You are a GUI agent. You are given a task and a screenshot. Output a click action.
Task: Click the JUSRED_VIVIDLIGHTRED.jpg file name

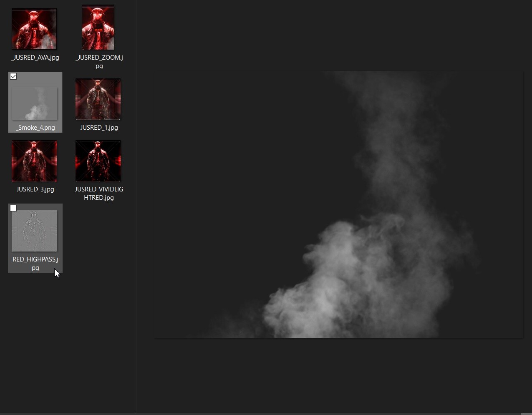pos(99,194)
